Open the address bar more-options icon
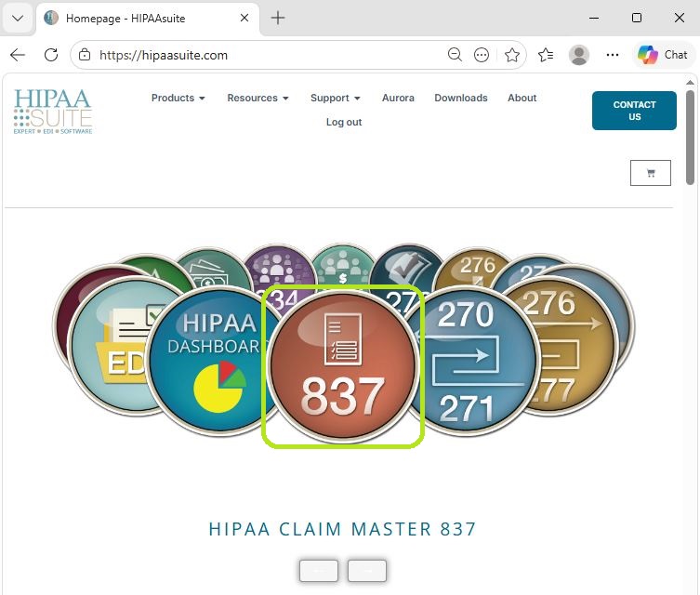 (482, 55)
